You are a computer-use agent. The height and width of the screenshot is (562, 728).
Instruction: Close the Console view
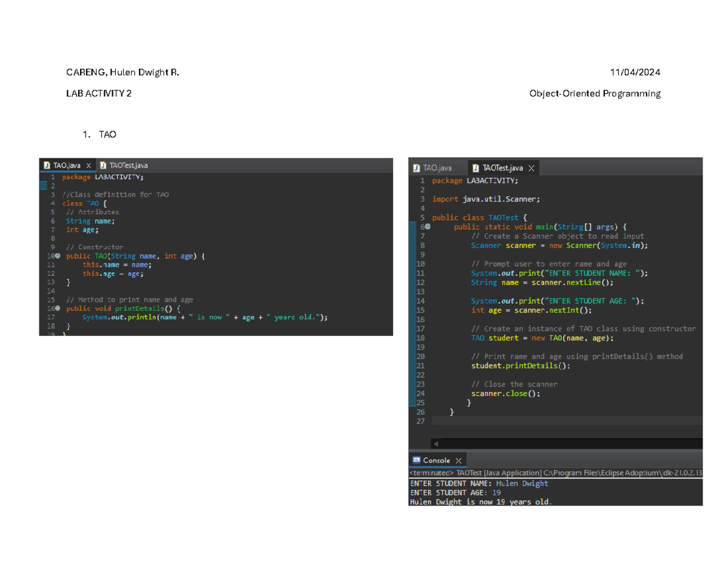click(458, 460)
